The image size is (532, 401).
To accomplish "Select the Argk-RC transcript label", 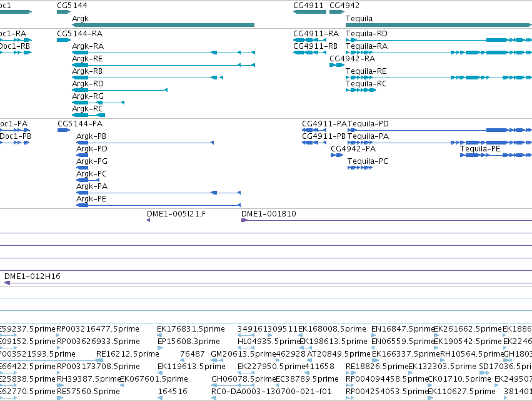I will [x=87, y=109].
